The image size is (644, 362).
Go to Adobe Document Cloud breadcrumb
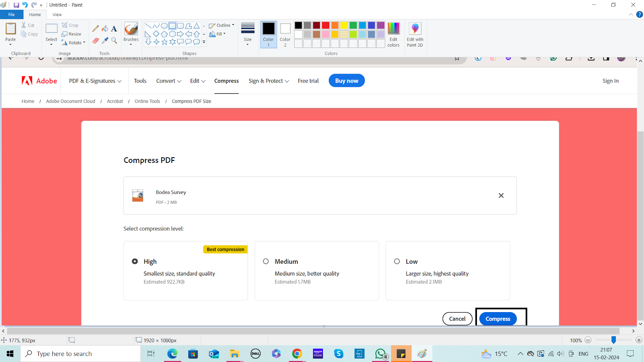point(70,101)
